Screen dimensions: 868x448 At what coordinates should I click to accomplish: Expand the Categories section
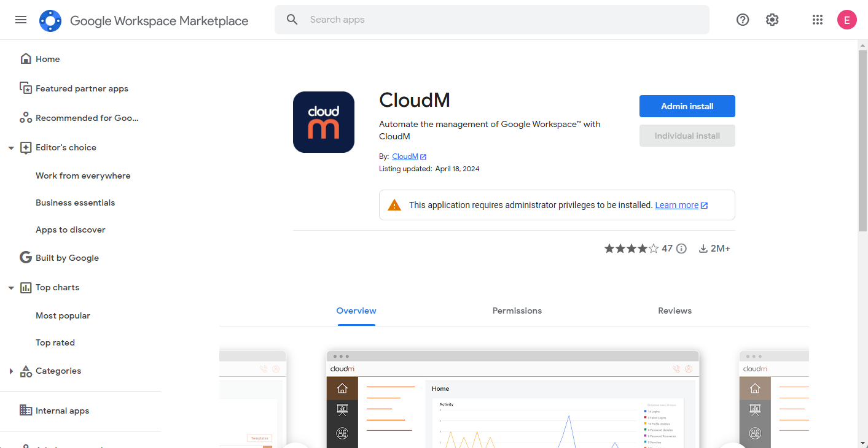(11, 371)
